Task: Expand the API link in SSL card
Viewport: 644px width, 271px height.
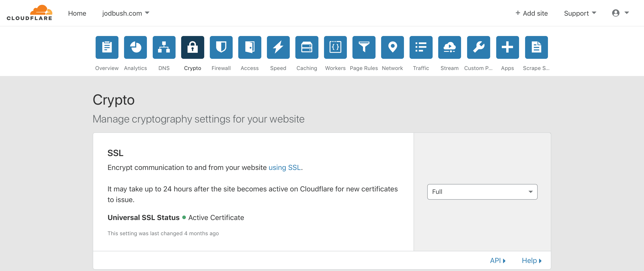Action: [498, 260]
